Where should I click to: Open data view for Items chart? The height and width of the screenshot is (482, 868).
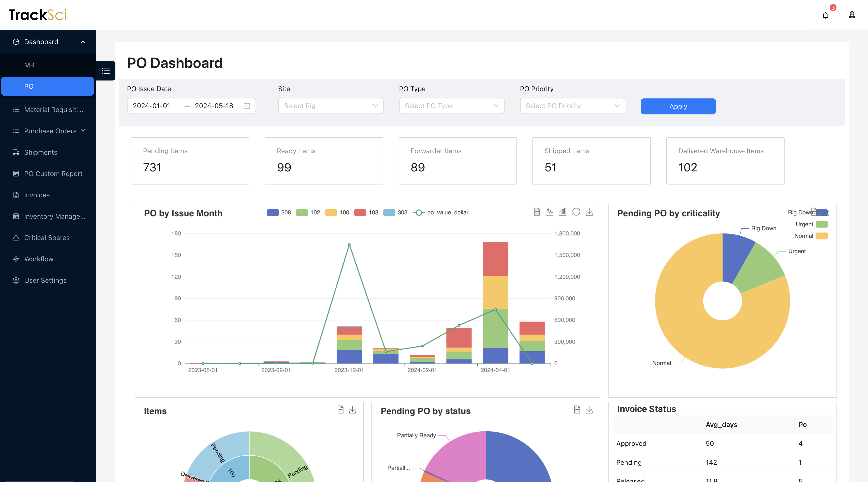pyautogui.click(x=341, y=410)
